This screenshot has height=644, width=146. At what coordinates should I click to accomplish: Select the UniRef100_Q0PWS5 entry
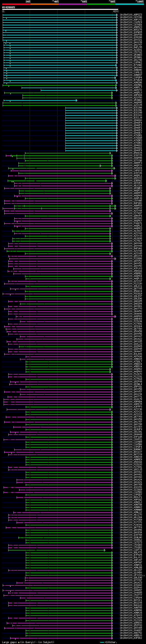[x=131, y=32]
